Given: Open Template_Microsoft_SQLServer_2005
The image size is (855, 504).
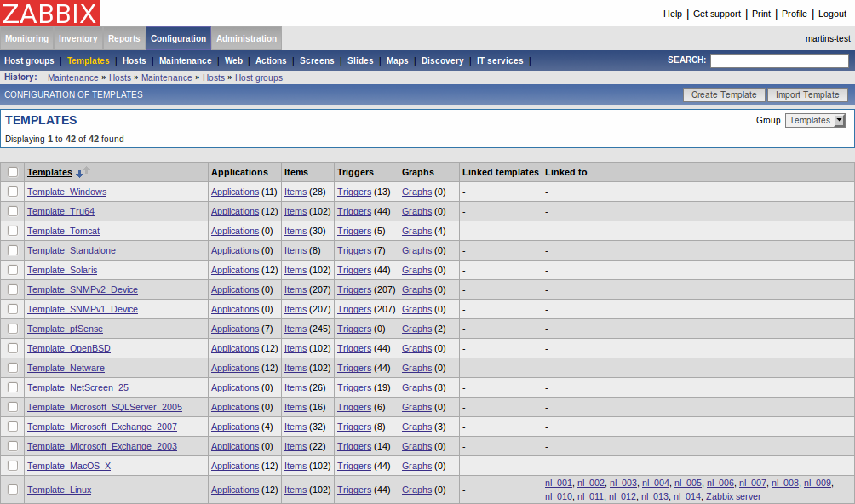Looking at the screenshot, I should 105,407.
